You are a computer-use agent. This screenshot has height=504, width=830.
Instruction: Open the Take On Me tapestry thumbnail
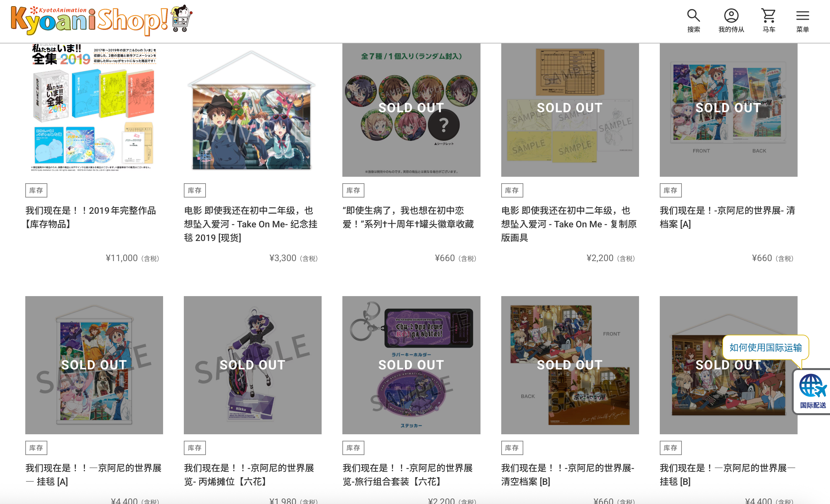pyautogui.click(x=253, y=110)
